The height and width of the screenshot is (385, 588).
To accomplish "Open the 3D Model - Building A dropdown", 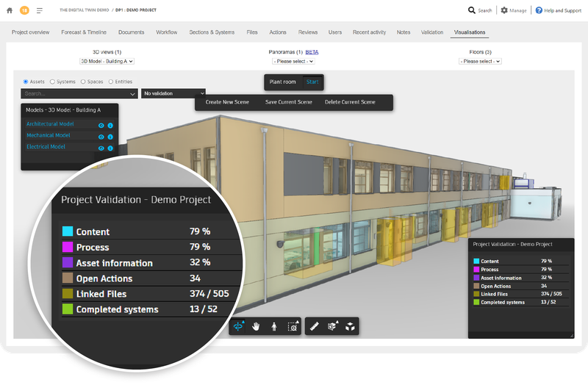I will [x=107, y=61].
